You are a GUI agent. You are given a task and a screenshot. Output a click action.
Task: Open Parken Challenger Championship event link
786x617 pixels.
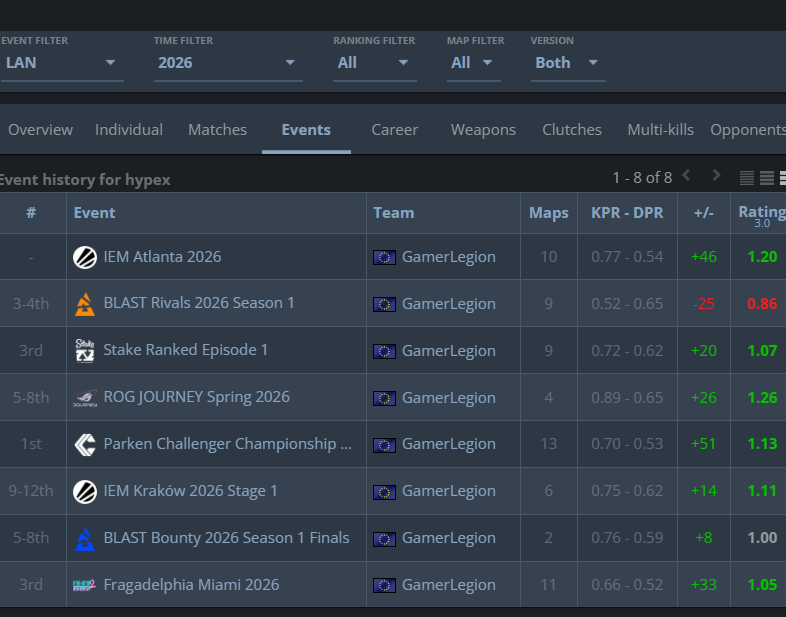228,444
